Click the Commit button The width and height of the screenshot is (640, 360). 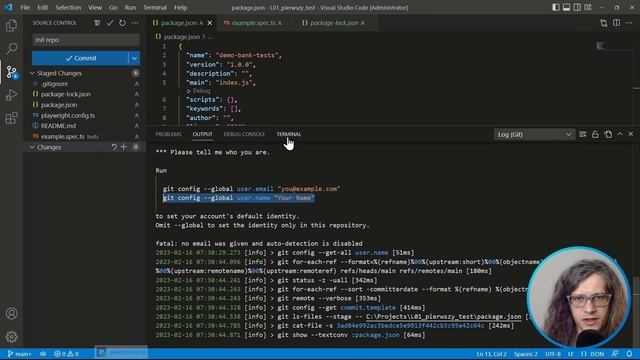pos(80,58)
